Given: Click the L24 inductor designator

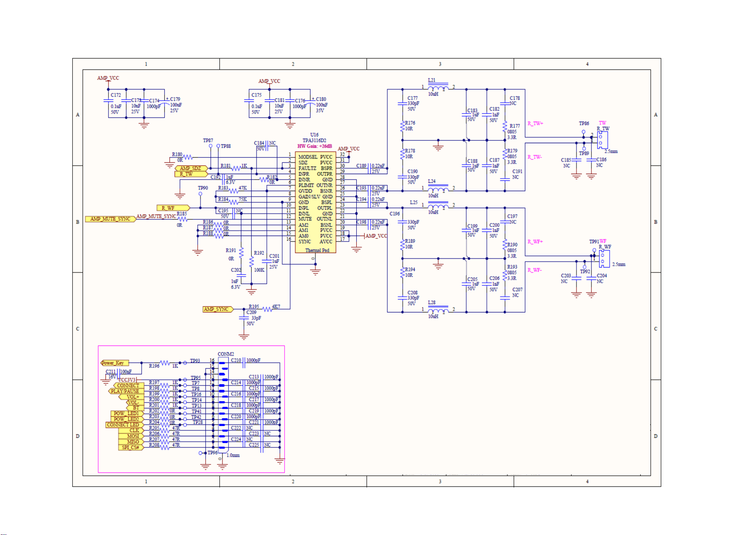Looking at the screenshot, I should pyautogui.click(x=432, y=181).
